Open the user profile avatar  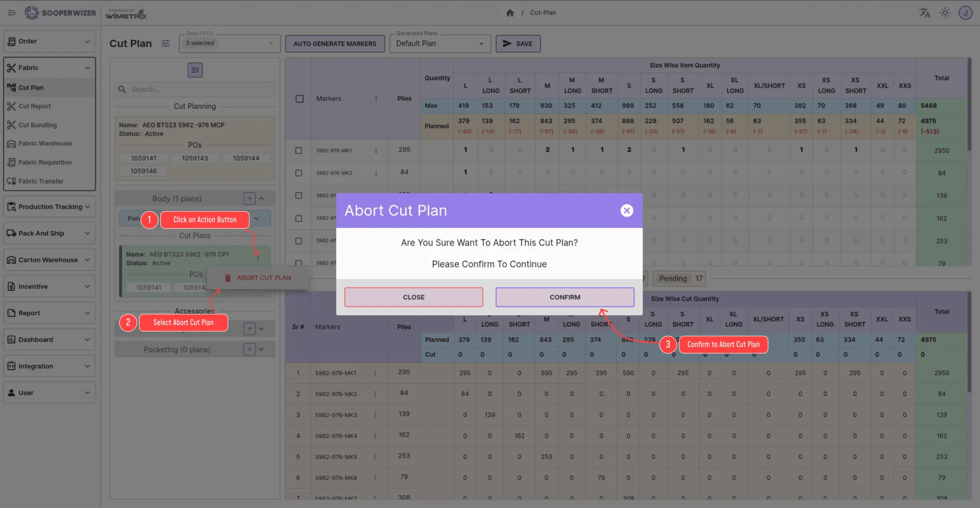coord(965,13)
